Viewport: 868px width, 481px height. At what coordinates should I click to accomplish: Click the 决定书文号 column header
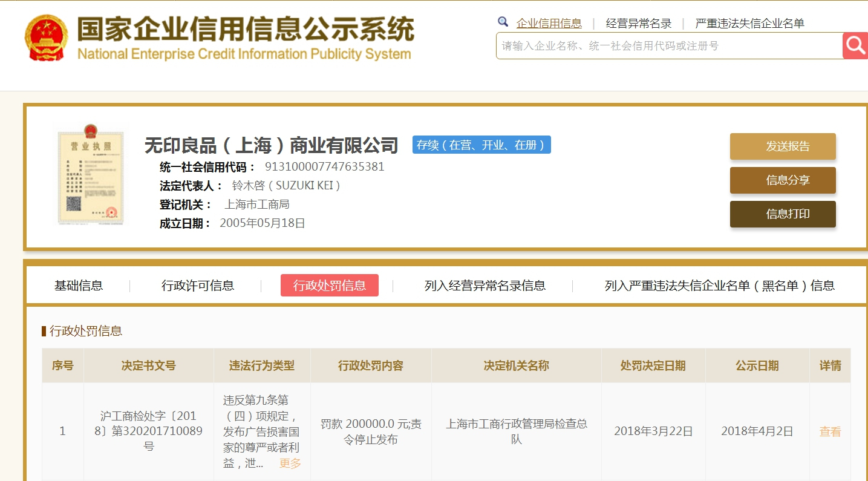pyautogui.click(x=149, y=365)
